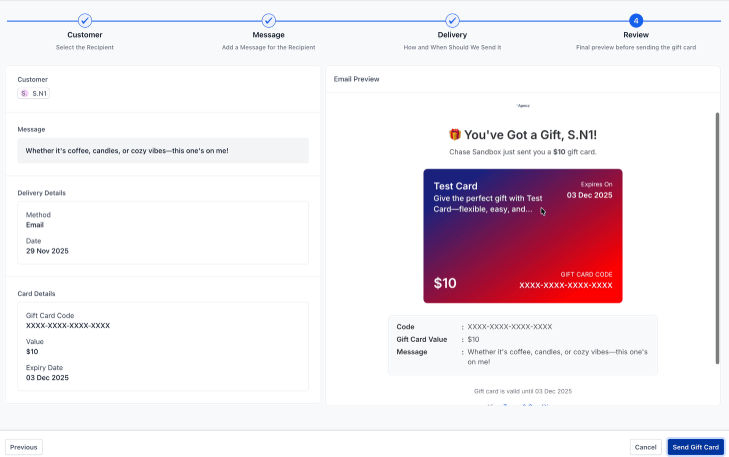The width and height of the screenshot is (729, 457).
Task: Click the $10 amount on the gift card
Action: (x=445, y=283)
